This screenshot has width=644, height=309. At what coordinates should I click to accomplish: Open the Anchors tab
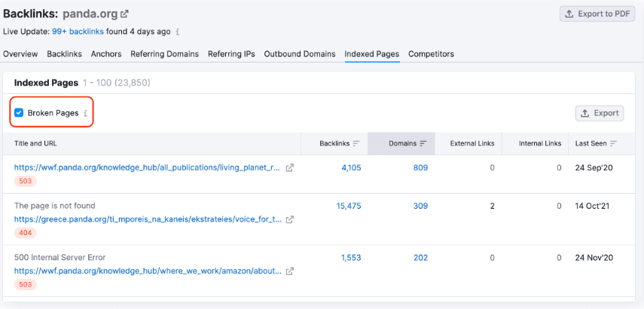(106, 54)
